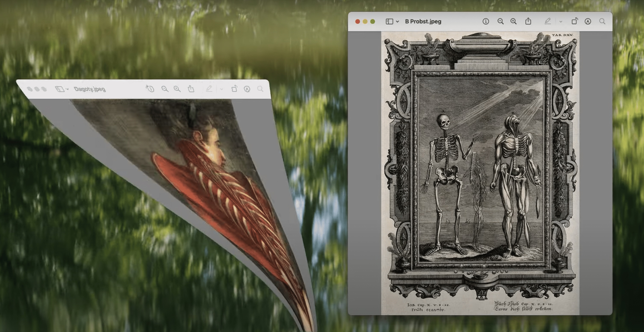The width and height of the screenshot is (644, 332).
Task: Open highlight color dropdown arrow in B Probst
Action: coord(561,22)
